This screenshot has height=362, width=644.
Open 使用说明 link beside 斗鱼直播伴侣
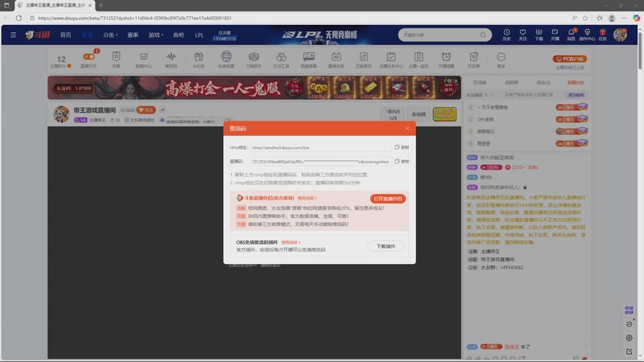307,198
